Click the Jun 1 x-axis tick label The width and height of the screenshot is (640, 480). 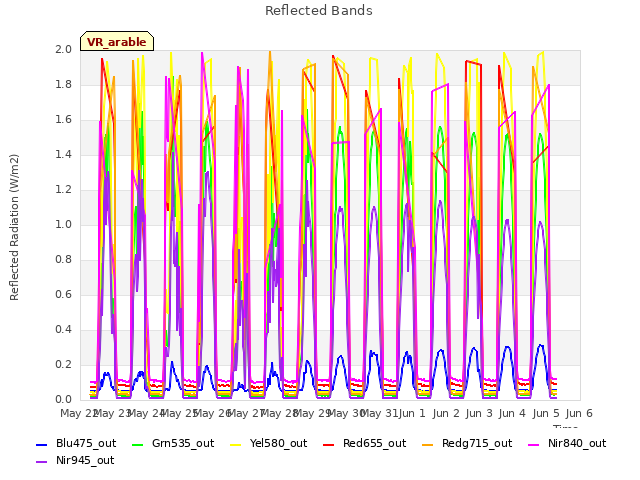(x=412, y=413)
